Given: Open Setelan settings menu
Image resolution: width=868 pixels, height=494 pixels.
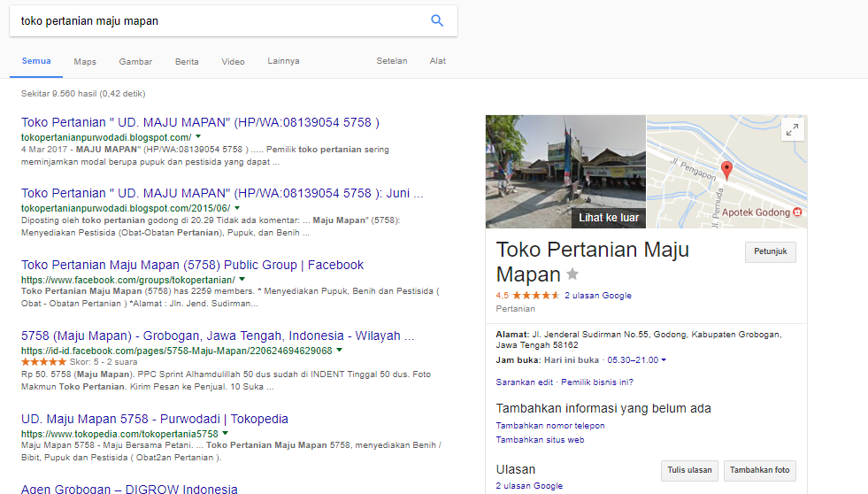Looking at the screenshot, I should click(392, 61).
